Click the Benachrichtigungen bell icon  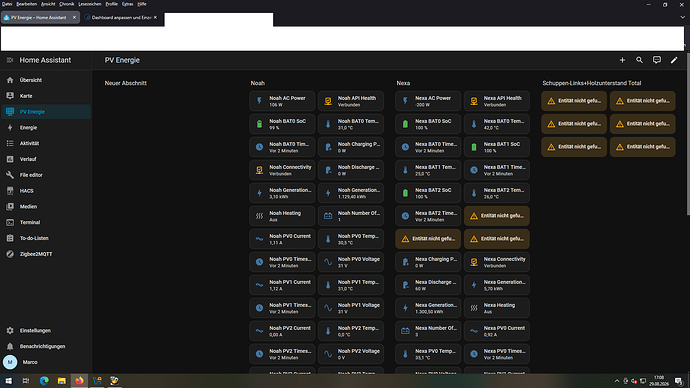click(10, 346)
